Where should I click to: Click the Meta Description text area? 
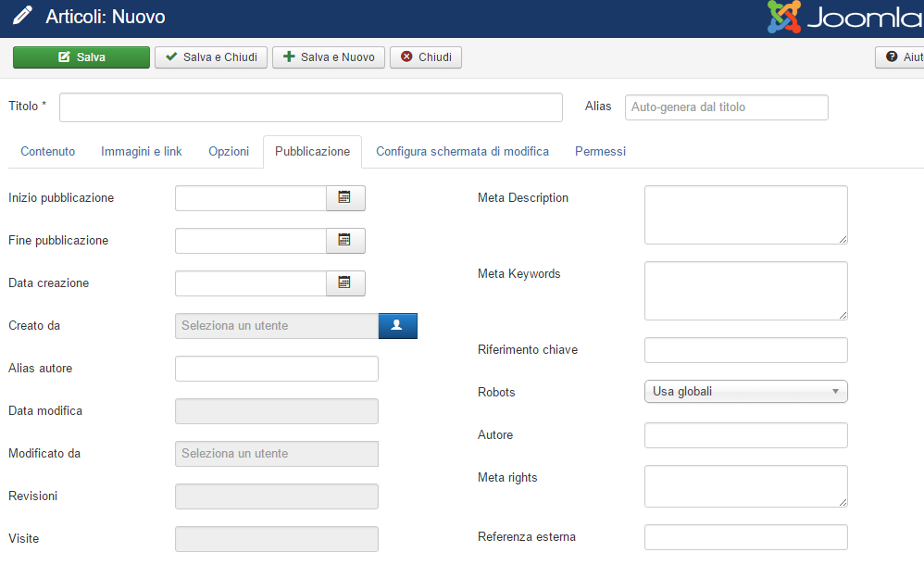click(744, 214)
